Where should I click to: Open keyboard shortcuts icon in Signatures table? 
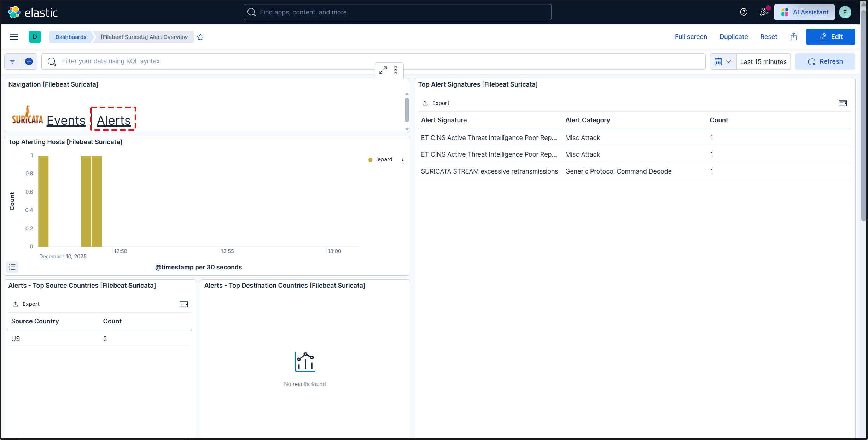click(843, 103)
